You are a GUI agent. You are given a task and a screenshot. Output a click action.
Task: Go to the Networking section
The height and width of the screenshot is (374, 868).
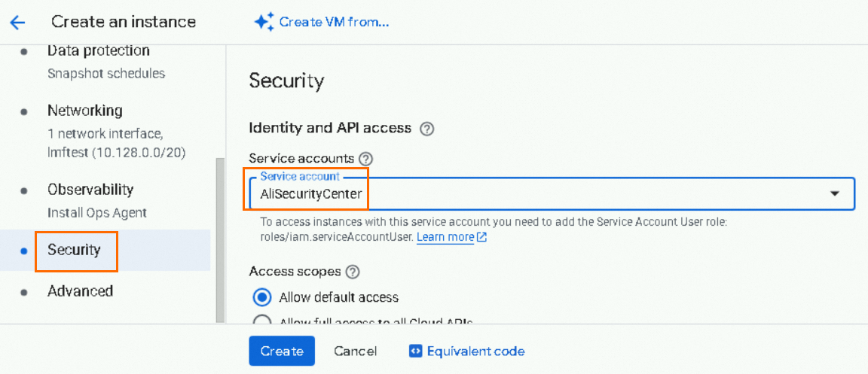pos(84,111)
